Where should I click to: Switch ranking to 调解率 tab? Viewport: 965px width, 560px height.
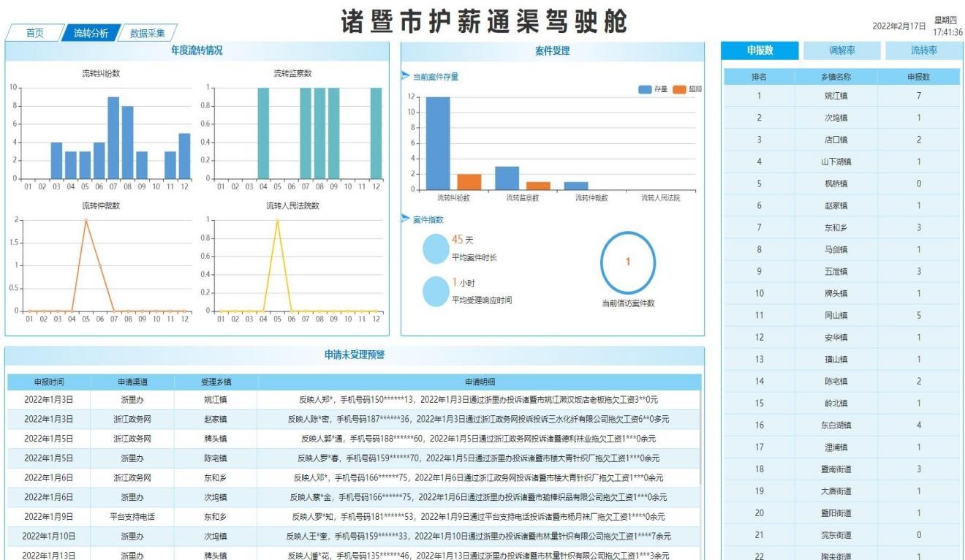842,50
